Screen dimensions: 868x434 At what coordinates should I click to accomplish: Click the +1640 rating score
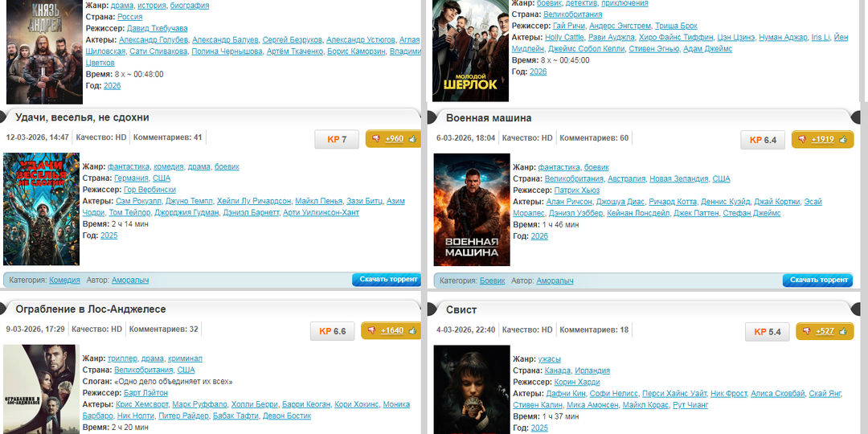[x=392, y=330]
